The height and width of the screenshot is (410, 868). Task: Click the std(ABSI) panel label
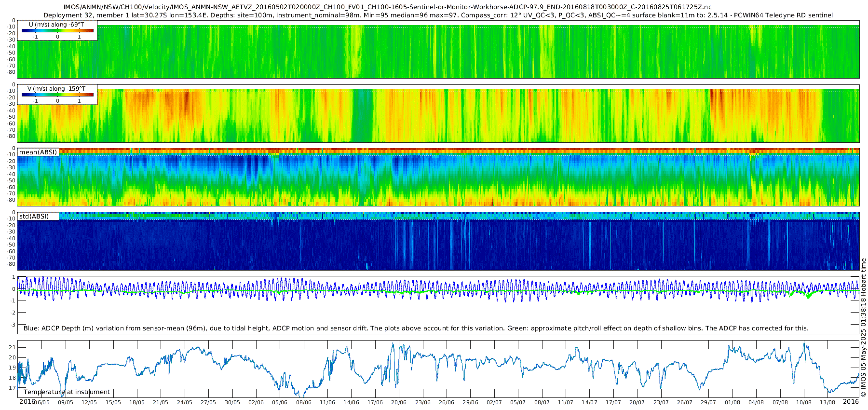pos(34,217)
